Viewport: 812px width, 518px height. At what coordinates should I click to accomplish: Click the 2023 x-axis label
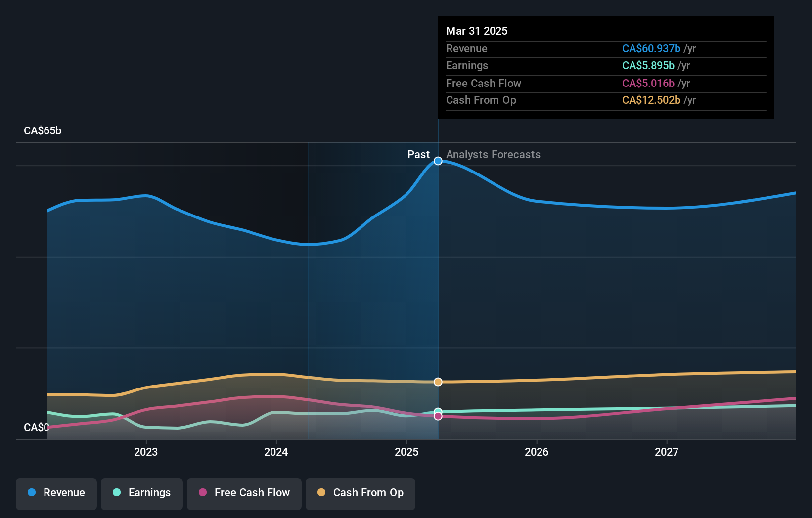[x=146, y=452]
